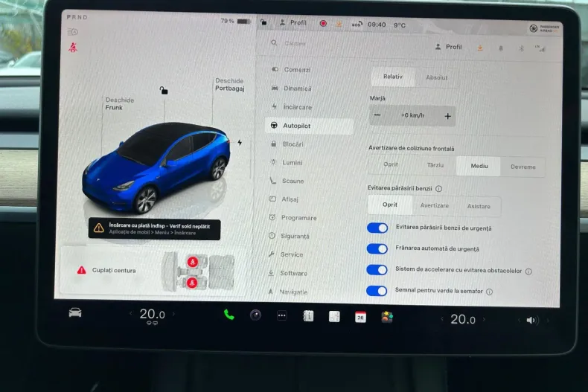Toggle Evitarea părăsirii benzii de urgență
Image resolution: width=588 pixels, height=392 pixels.
[377, 228]
